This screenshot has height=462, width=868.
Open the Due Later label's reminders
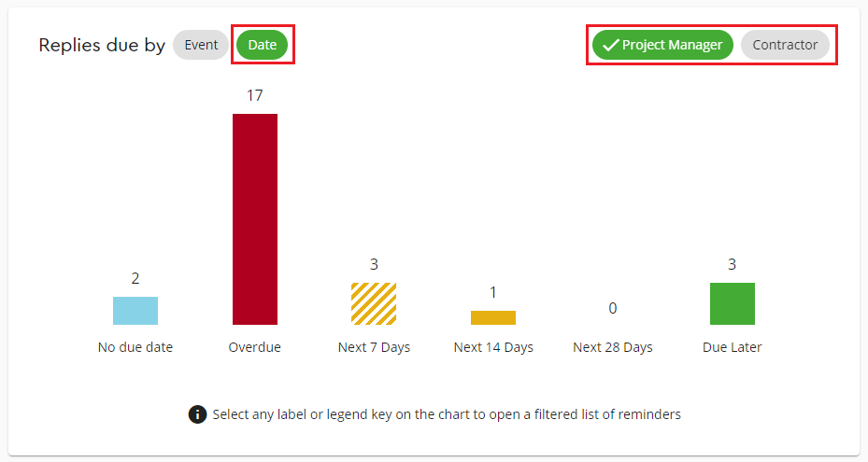[x=733, y=347]
